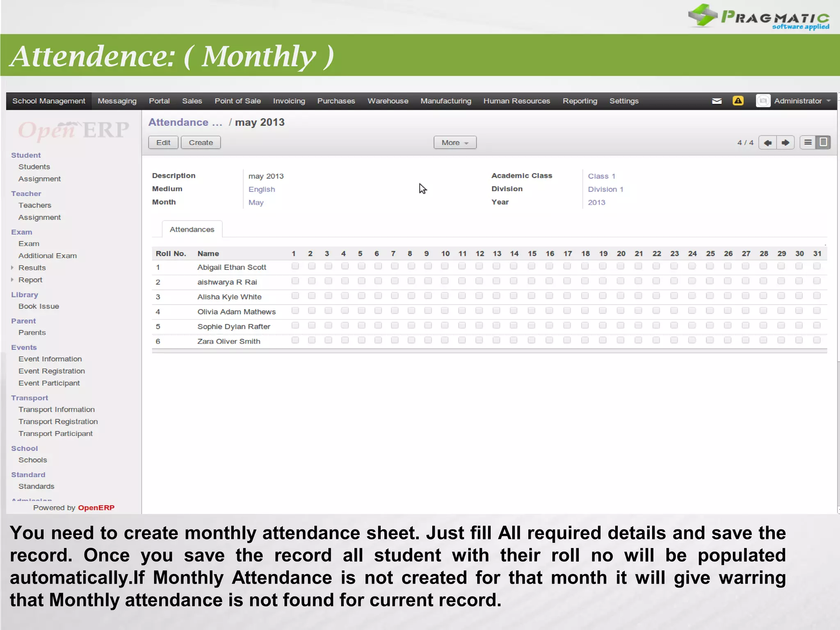Image resolution: width=840 pixels, height=630 pixels.
Task: Open the Purchases menu
Action: 336,101
